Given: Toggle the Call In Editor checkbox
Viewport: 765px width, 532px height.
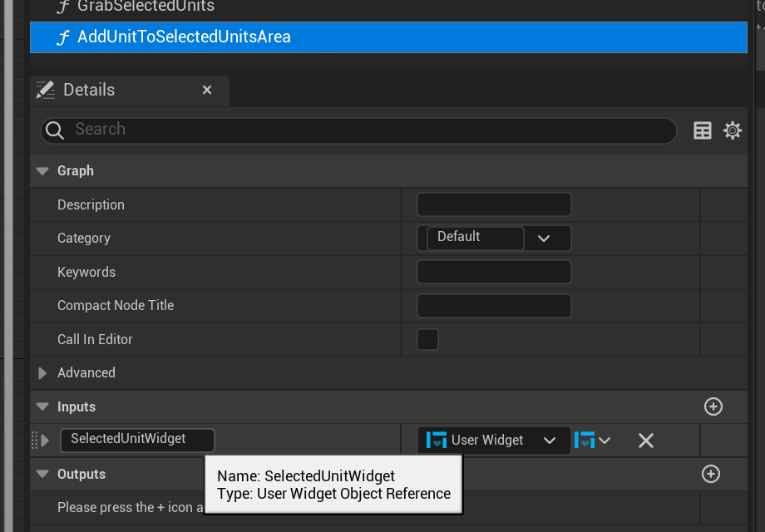Looking at the screenshot, I should coord(427,339).
